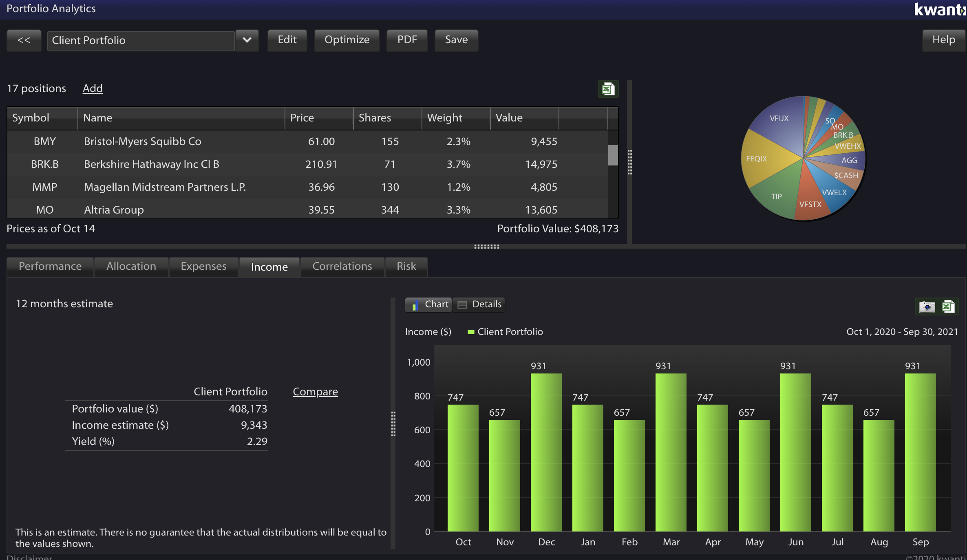Click the Client Portfolio name field
Image resolution: width=967 pixels, height=560 pixels.
141,41
